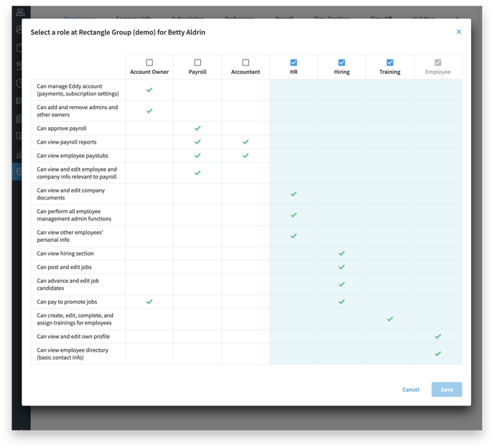Click Hiring checkmark for view hiring section
Screen dimensions: 494x448
[x=342, y=253]
